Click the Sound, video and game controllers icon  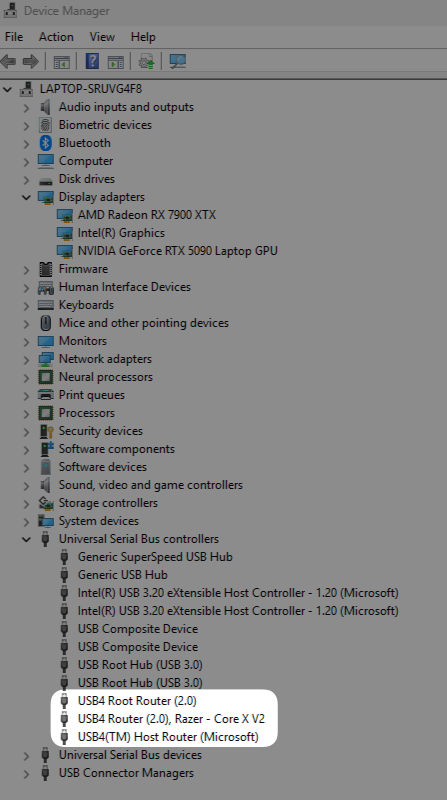pyautogui.click(x=45, y=485)
